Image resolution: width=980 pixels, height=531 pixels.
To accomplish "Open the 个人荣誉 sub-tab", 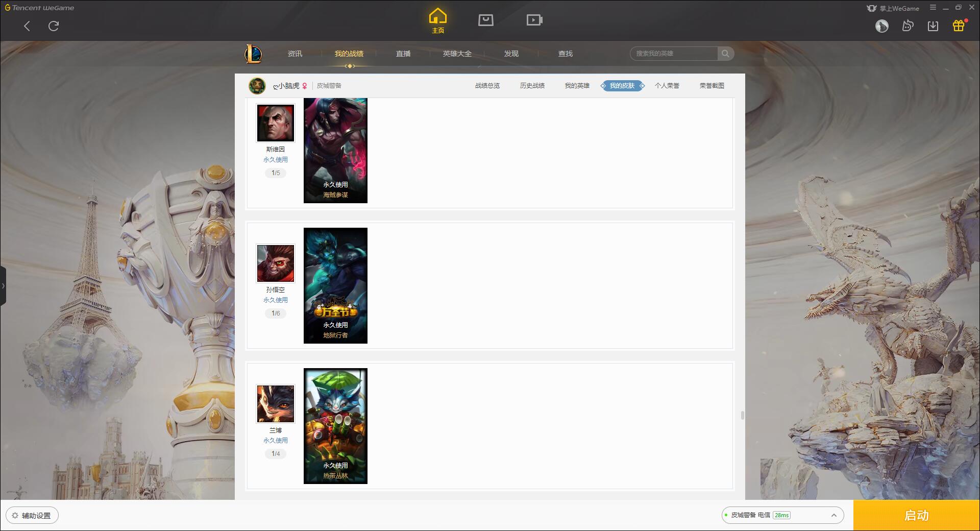I will click(x=667, y=86).
